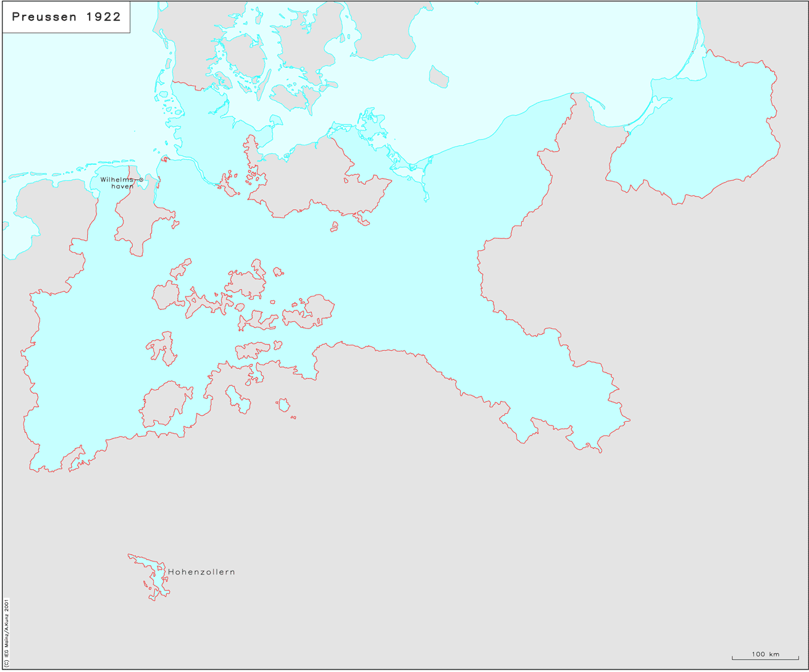
Task: Click the "100 km" scale bar
Action: coord(765,658)
